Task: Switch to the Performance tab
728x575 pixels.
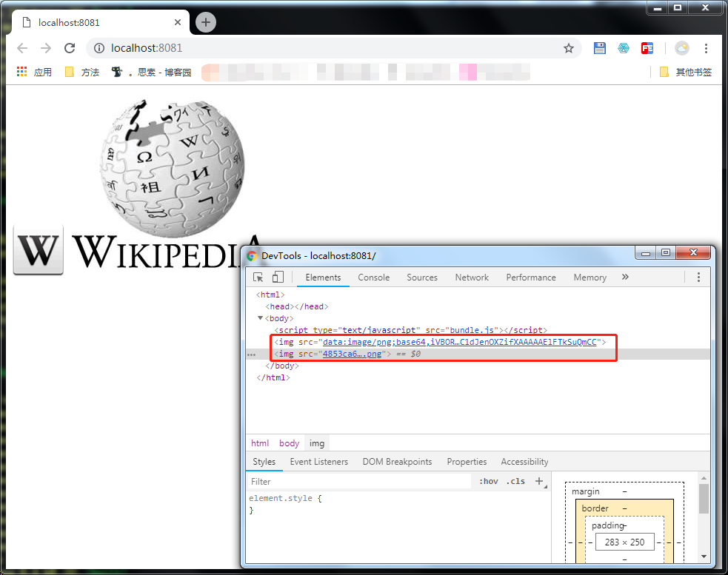Action: click(x=531, y=277)
